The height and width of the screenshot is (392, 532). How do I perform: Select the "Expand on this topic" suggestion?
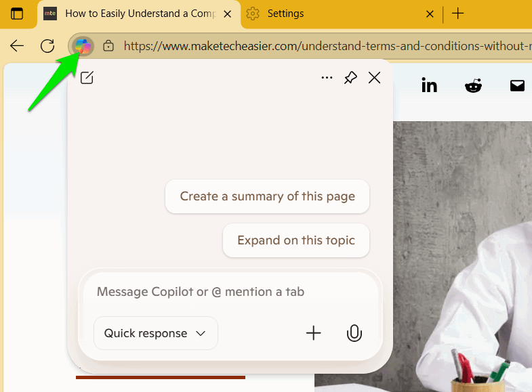295,240
